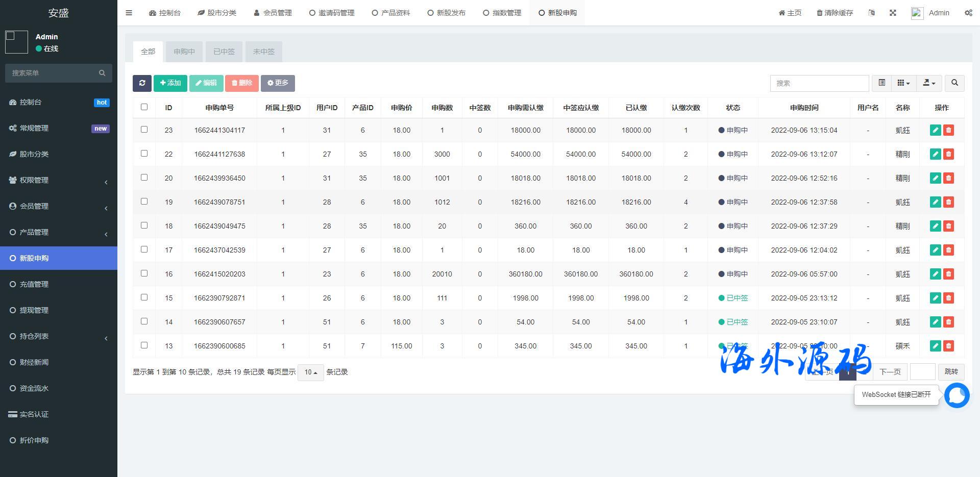Open the page size 10 dropdown
The image size is (980, 477).
(310, 372)
